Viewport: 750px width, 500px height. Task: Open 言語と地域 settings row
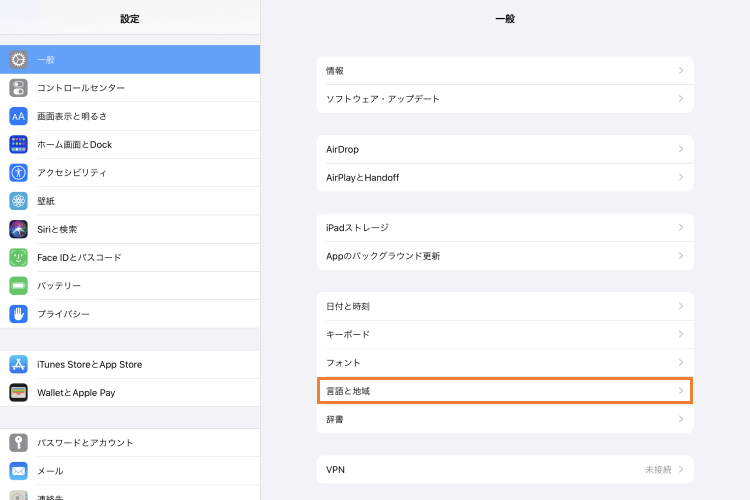pyautogui.click(x=505, y=391)
